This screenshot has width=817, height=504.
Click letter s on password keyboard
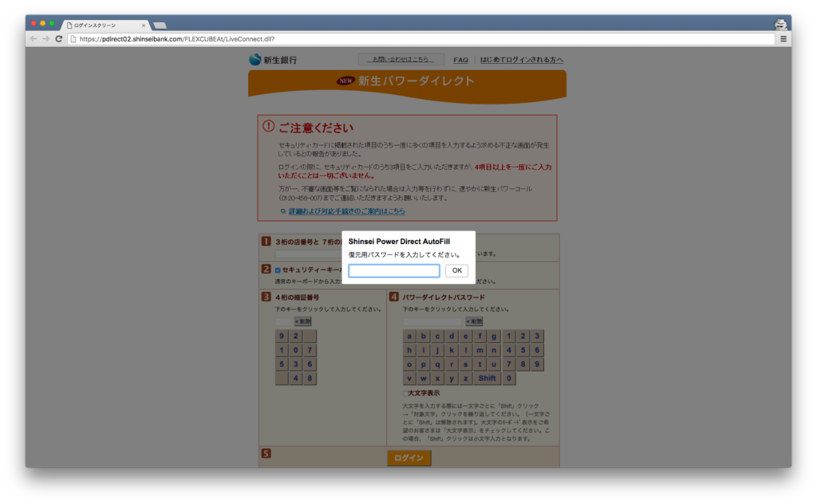[x=466, y=364]
